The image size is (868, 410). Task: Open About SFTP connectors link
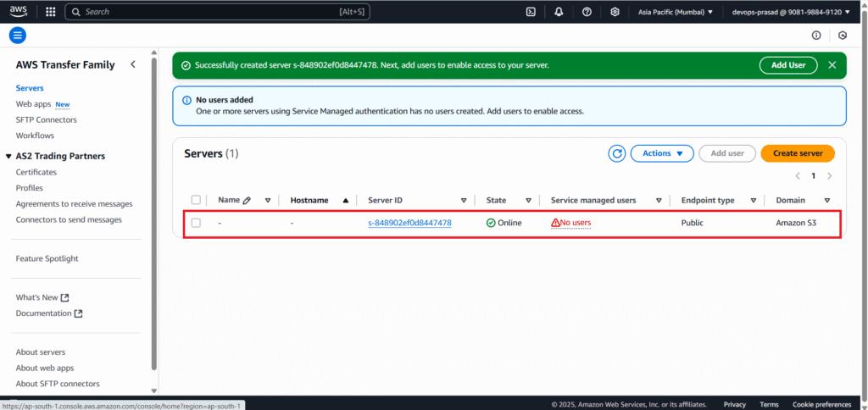point(58,384)
